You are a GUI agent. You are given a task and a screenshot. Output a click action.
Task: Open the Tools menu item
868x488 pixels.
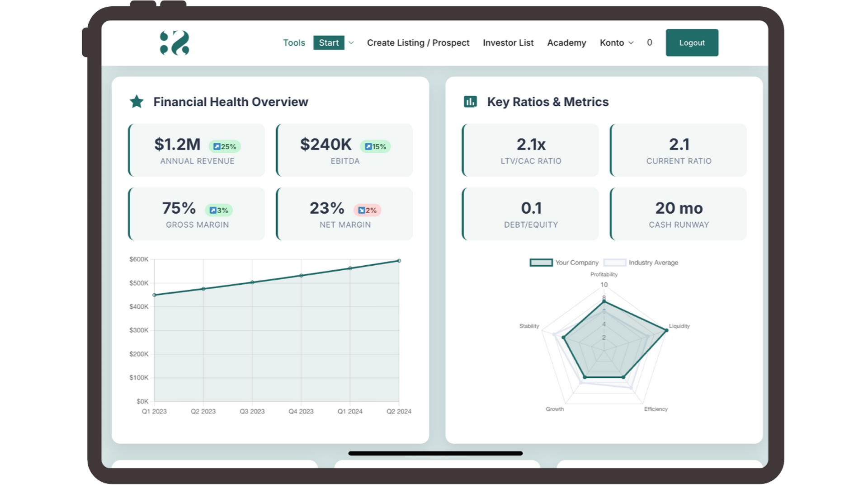coord(294,42)
